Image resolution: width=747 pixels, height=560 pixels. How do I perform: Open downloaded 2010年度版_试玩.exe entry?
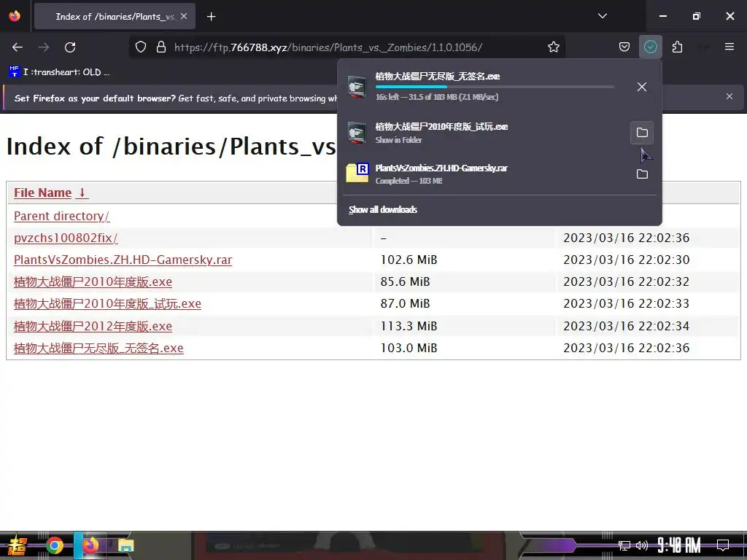[484, 133]
